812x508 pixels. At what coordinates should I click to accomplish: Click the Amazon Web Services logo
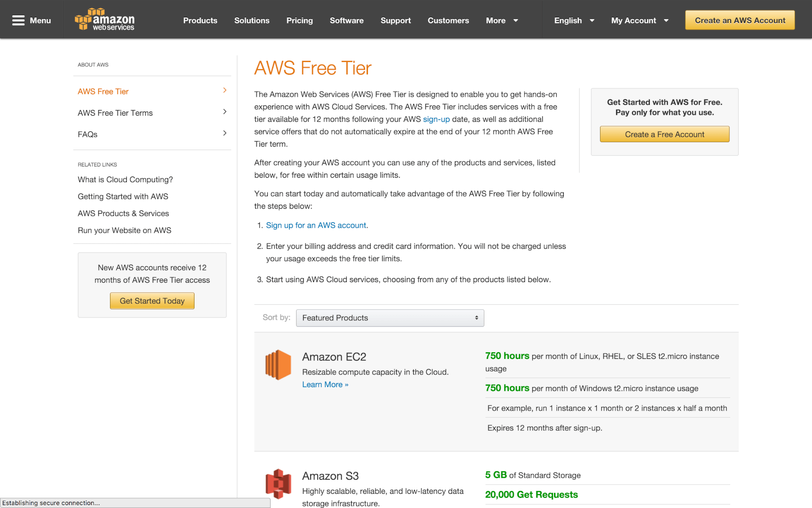104,19
